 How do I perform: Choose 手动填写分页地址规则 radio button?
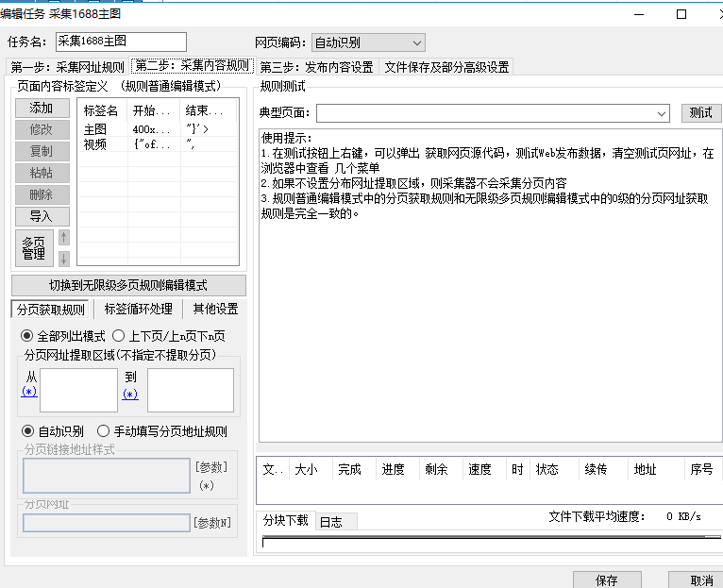(162, 431)
